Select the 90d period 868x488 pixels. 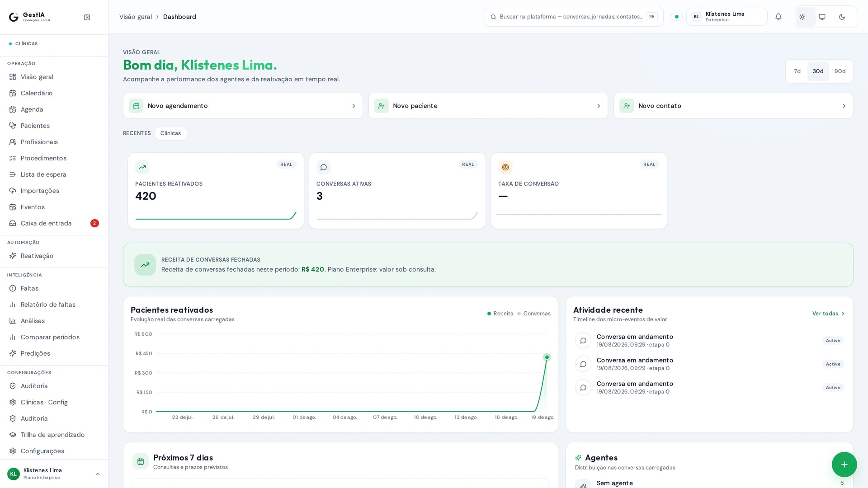pos(840,71)
